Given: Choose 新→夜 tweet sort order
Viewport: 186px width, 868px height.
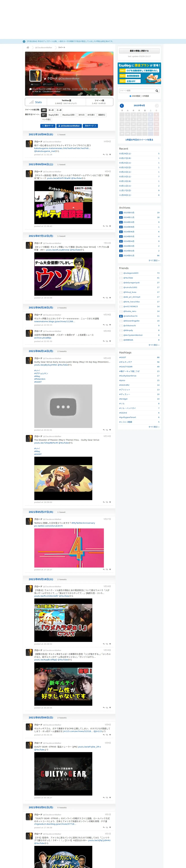Looking at the screenshot, I should 51,110.
